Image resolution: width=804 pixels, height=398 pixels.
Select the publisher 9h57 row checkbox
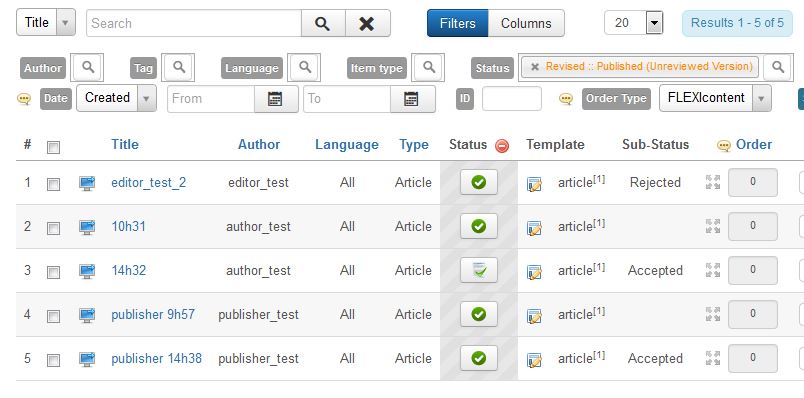[53, 316]
